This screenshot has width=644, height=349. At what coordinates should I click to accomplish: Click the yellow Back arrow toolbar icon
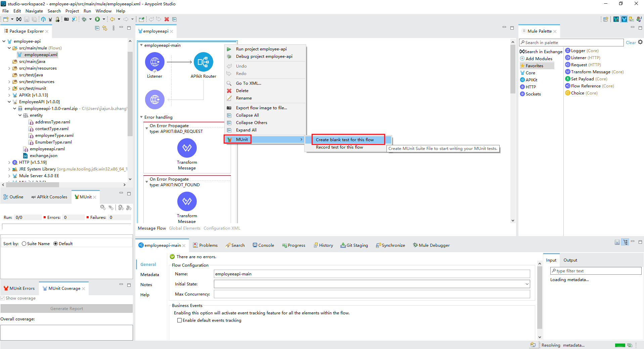[x=112, y=19]
